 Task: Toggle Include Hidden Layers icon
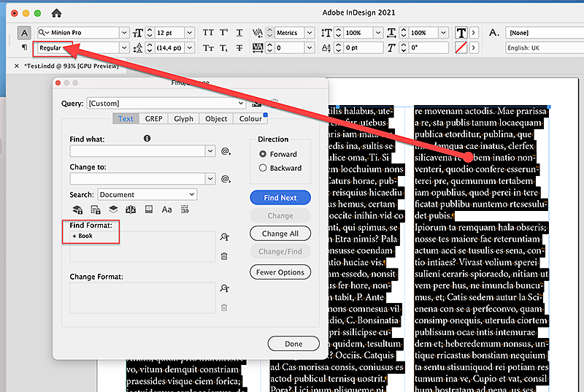point(113,210)
